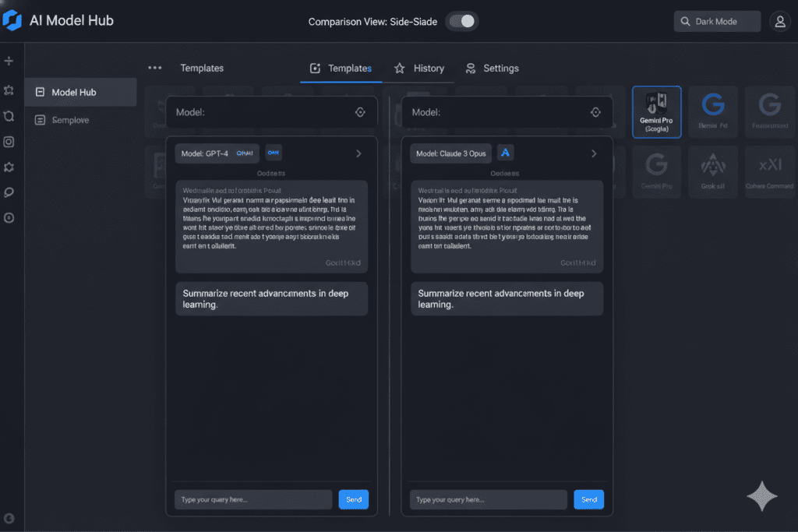Image resolution: width=798 pixels, height=532 pixels.
Task: Expand the GPT-4 model panel chevron
Action: click(359, 153)
